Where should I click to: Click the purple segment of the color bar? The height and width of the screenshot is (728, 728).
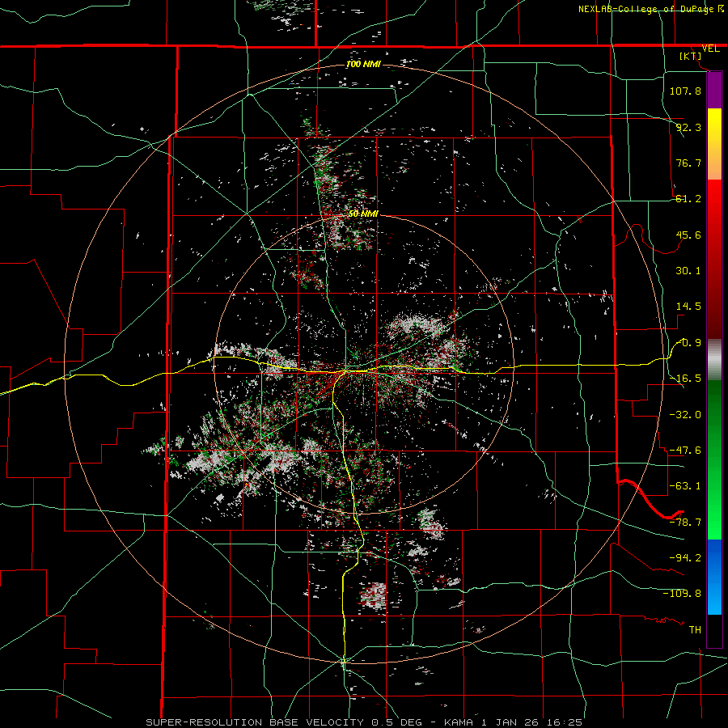coord(714,91)
